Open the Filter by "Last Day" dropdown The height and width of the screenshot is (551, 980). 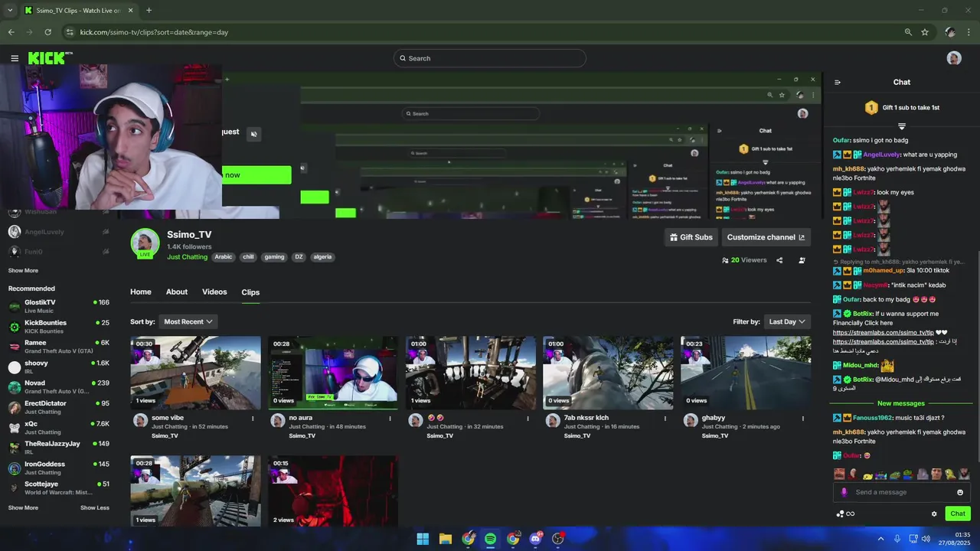coord(787,321)
